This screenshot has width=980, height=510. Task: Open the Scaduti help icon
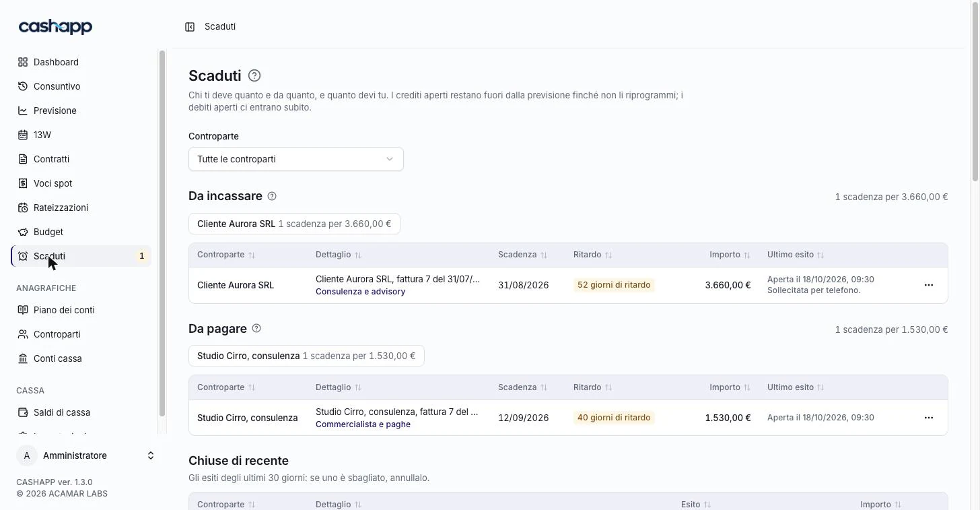[254, 75]
